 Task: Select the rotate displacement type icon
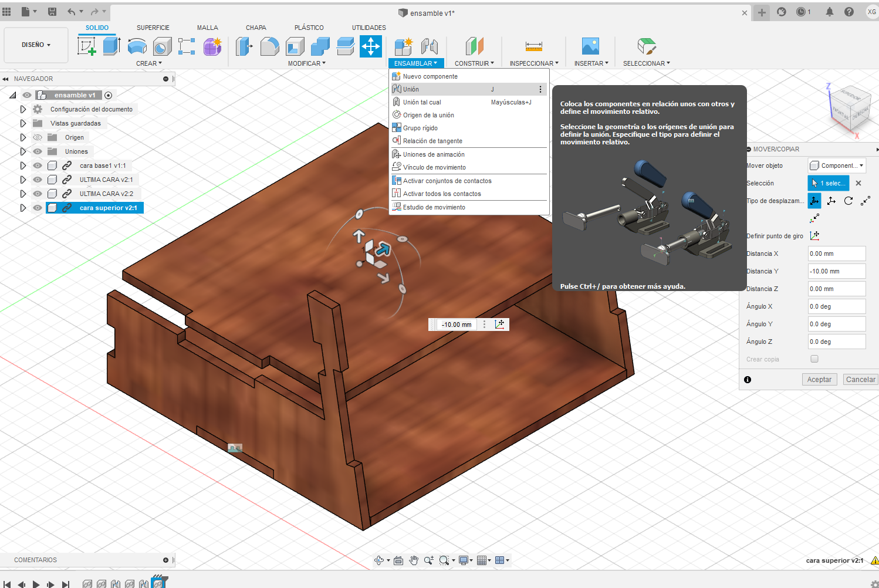(848, 201)
